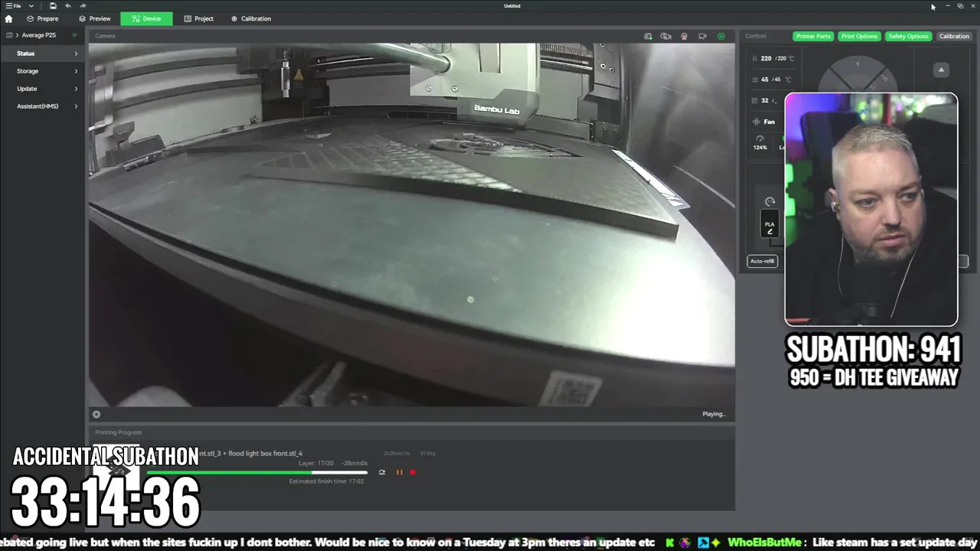Screen dimensions: 980x551
Task: Click the Calibration button in Control panel
Action: click(954, 36)
